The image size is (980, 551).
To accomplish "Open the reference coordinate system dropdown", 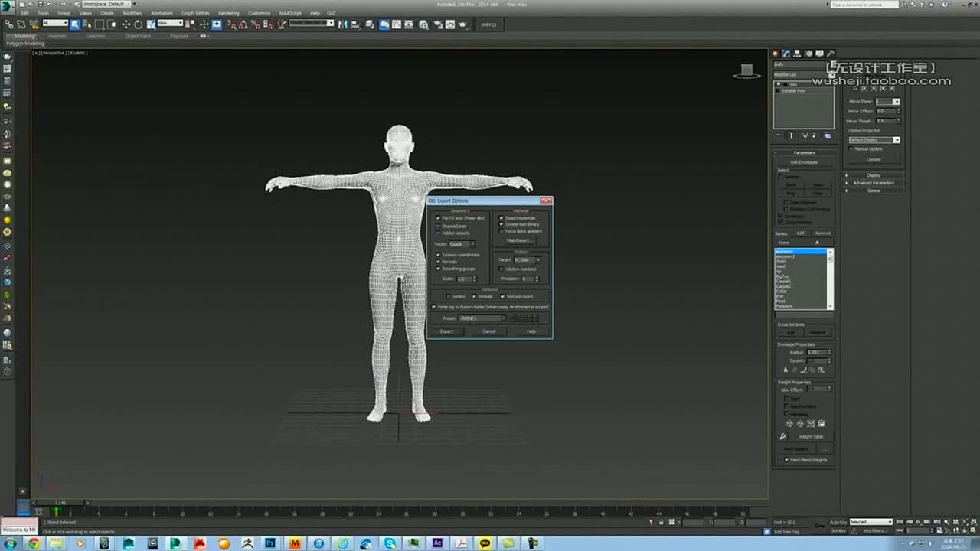I will (x=170, y=24).
